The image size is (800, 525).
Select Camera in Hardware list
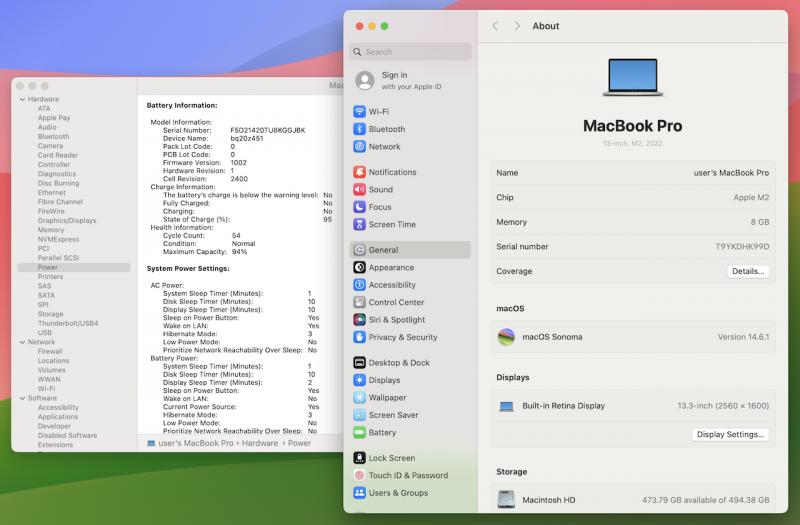coord(51,146)
